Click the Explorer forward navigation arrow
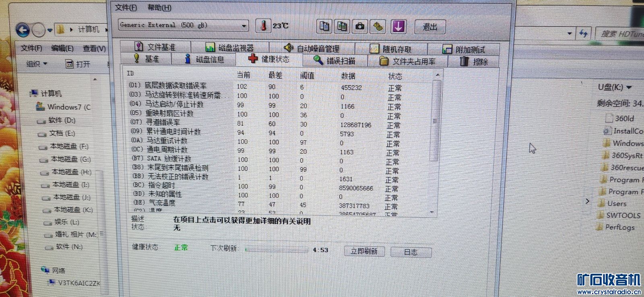 click(x=39, y=30)
